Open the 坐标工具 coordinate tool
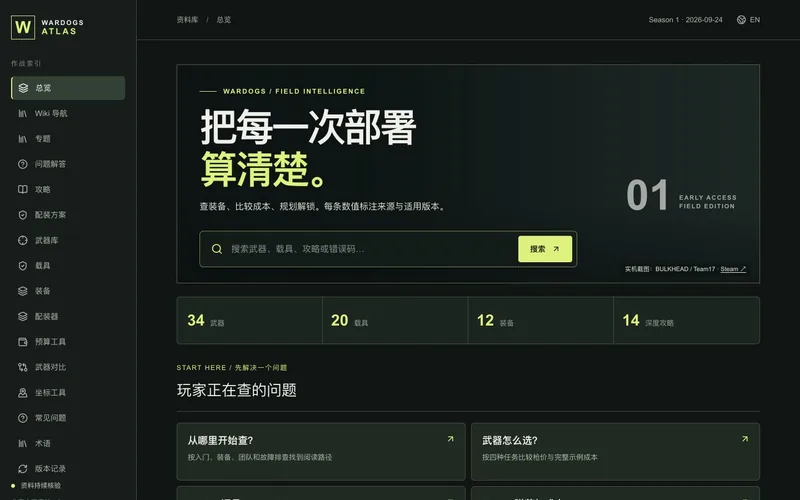 68,392
